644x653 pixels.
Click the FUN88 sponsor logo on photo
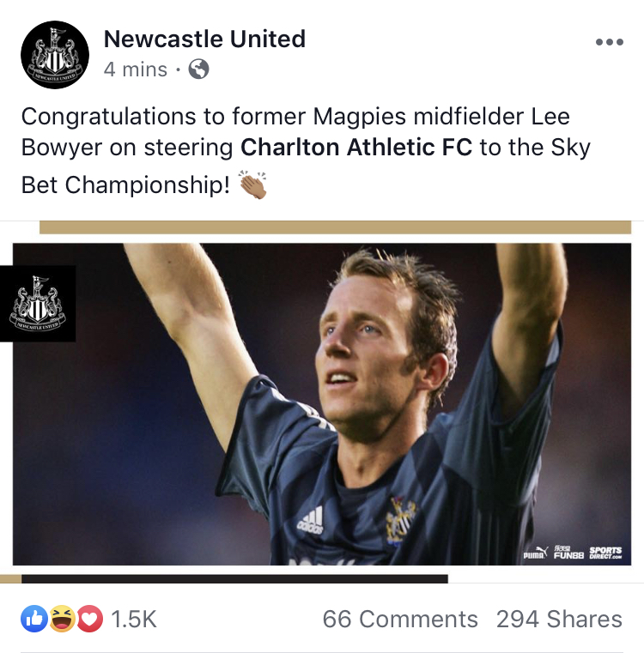coord(568,553)
